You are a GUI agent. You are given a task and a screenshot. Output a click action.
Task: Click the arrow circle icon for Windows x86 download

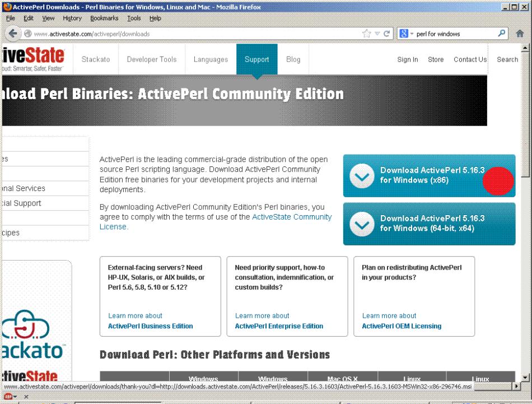pos(362,176)
